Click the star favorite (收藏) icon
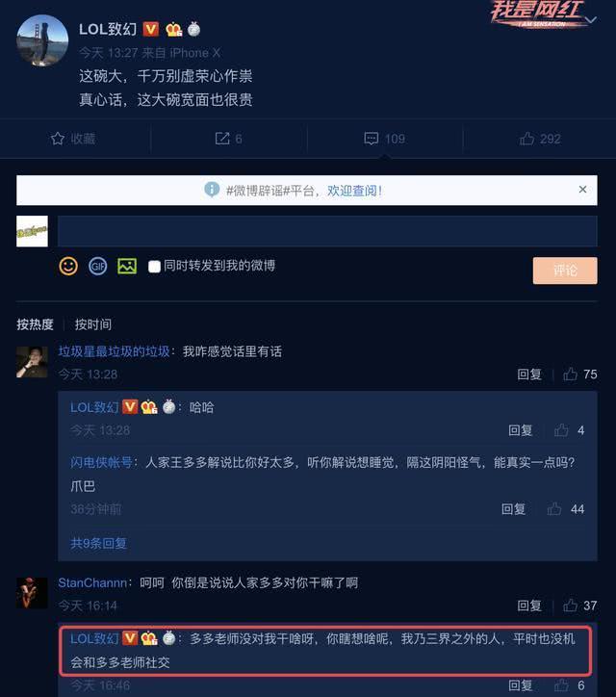Image resolution: width=616 pixels, height=697 pixels. click(x=58, y=139)
